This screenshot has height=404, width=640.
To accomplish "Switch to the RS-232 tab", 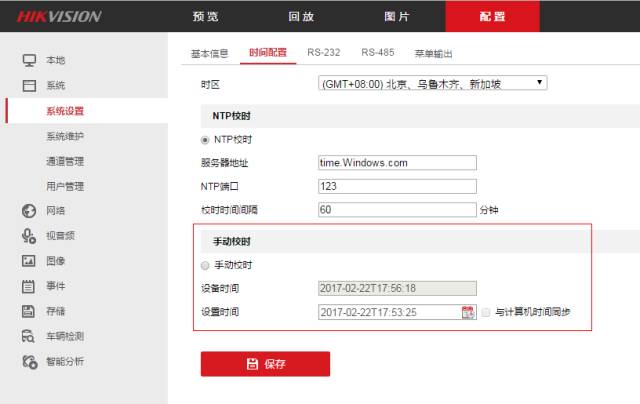I will (325, 52).
